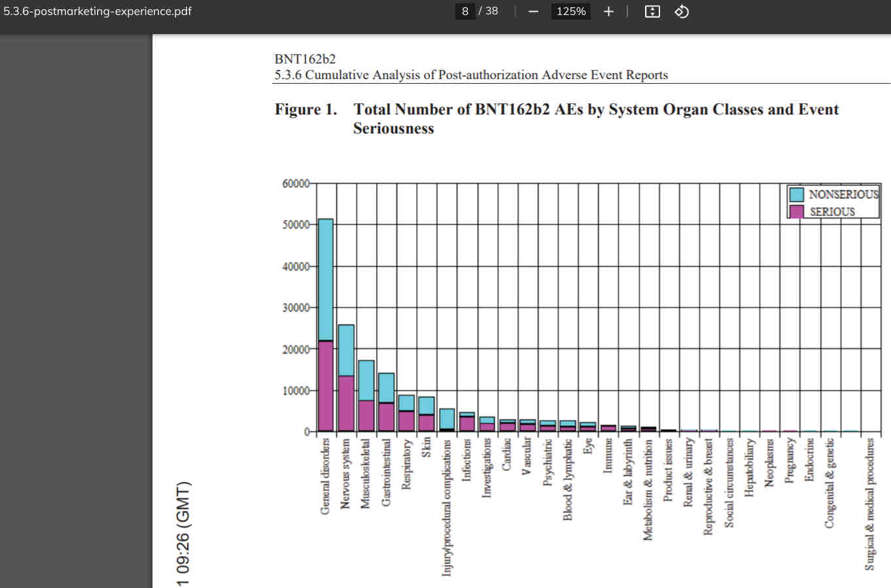
Task: Click the NONSERIOUS legend label
Action: 844,194
